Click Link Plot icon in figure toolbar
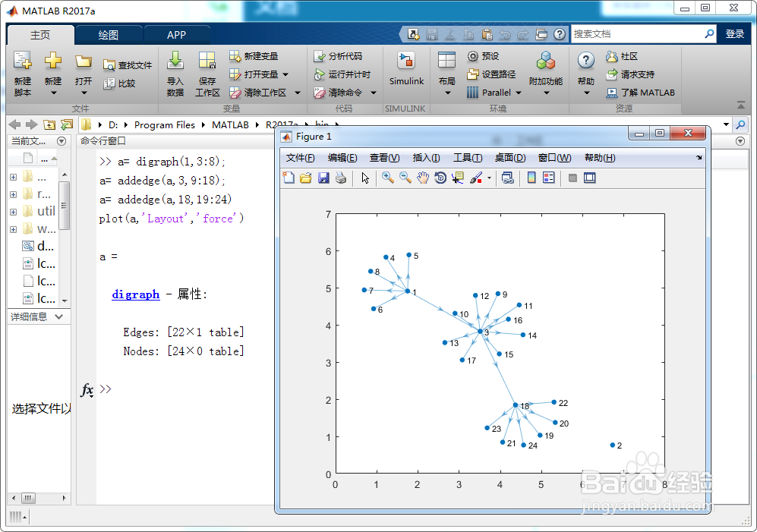Screen dimensions: 757x532 [507, 178]
